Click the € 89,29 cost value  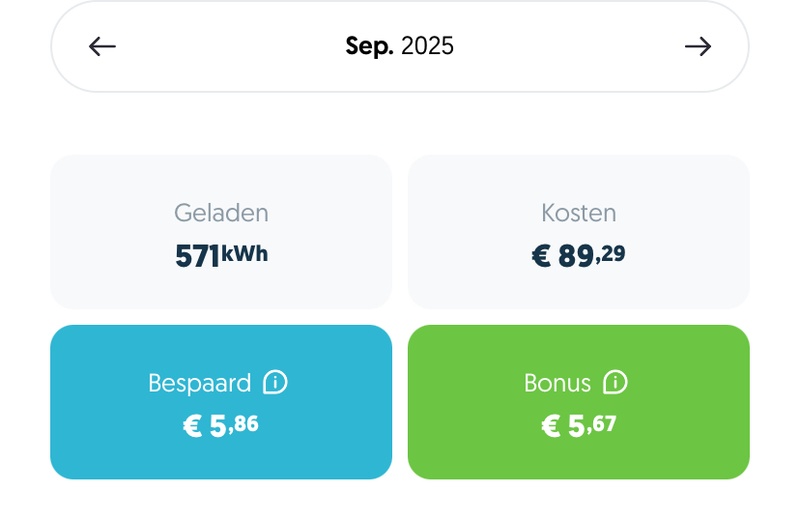click(x=578, y=256)
